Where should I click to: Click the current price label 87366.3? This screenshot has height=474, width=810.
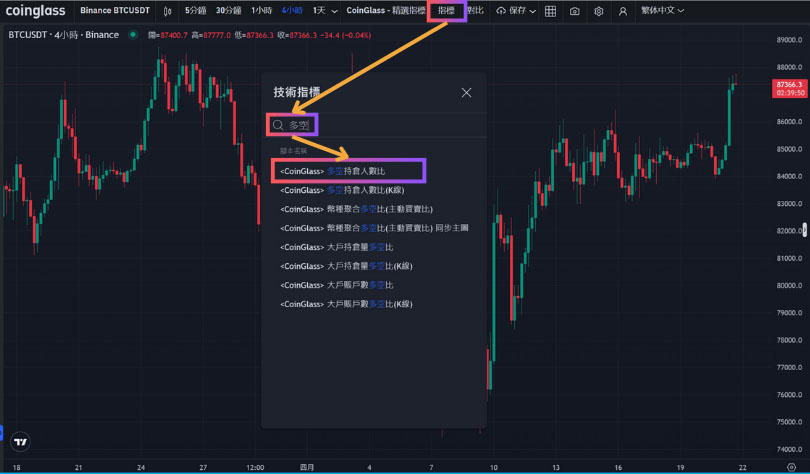789,88
